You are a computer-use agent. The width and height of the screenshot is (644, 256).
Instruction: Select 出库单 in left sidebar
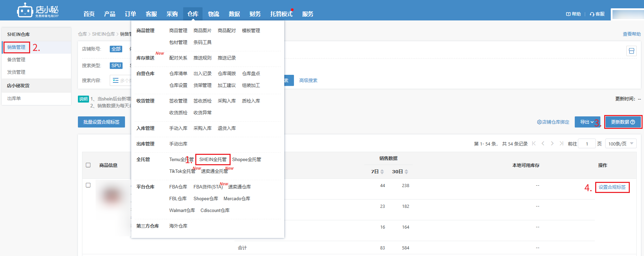[x=14, y=98]
